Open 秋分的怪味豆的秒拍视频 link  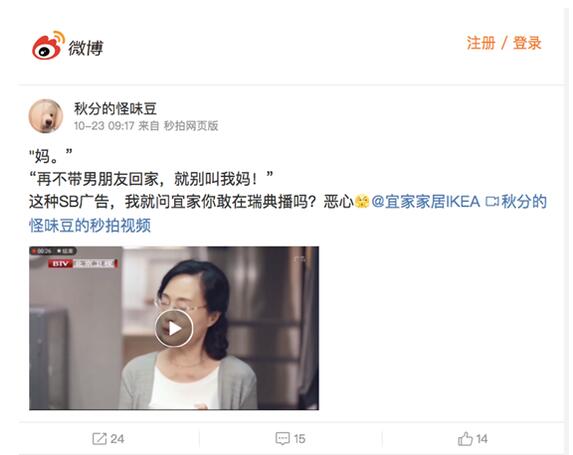288,214
